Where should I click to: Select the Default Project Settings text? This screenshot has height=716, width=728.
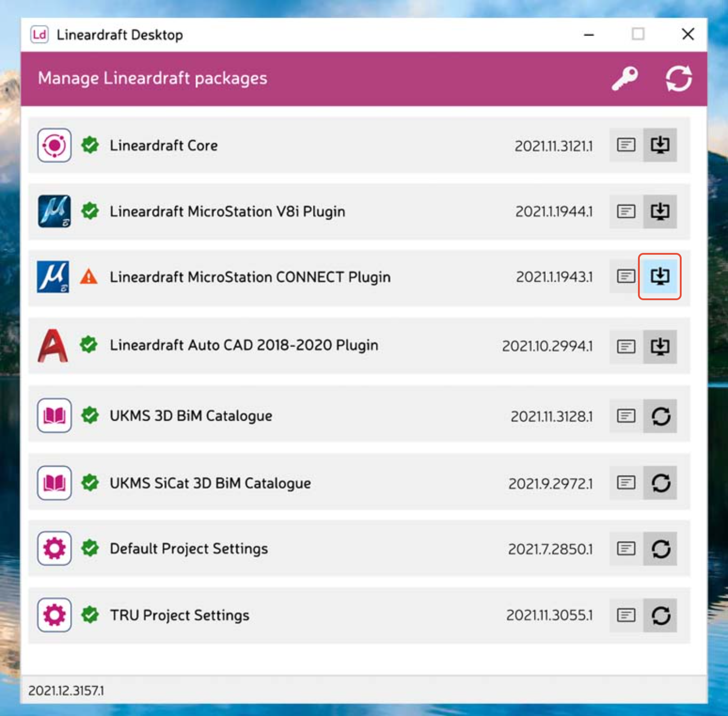click(x=189, y=549)
